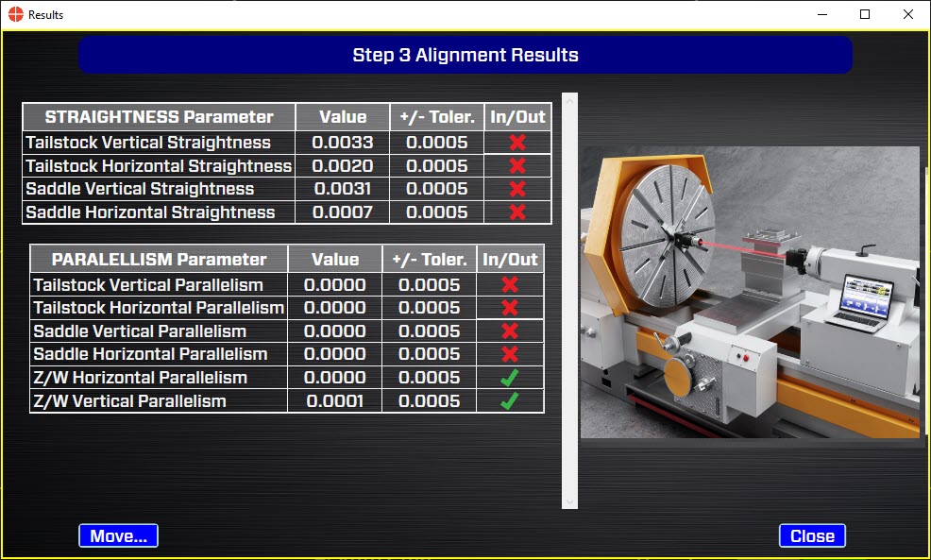This screenshot has height=560, width=931.
Task: Click red X for Saddle Horizontal Straightness
Action: coord(517,212)
